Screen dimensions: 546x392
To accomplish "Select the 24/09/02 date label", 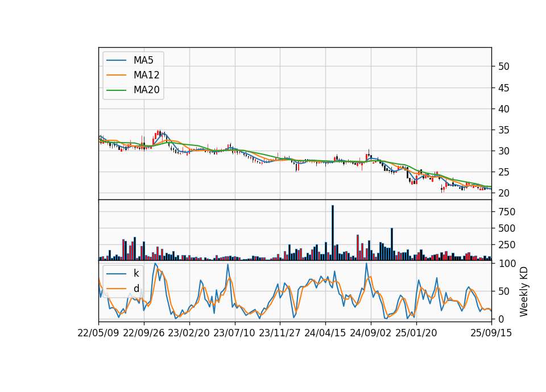I will coord(370,333).
